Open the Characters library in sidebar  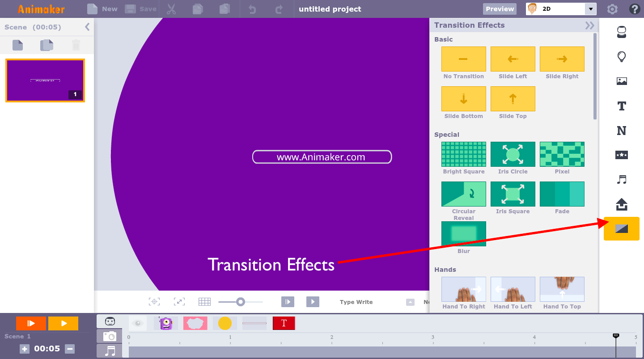621,32
